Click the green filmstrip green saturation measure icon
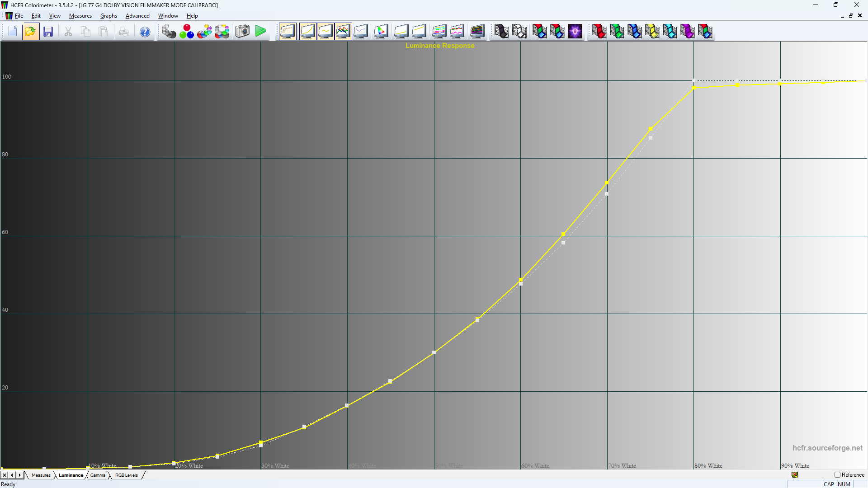868x488 pixels. pyautogui.click(x=618, y=31)
